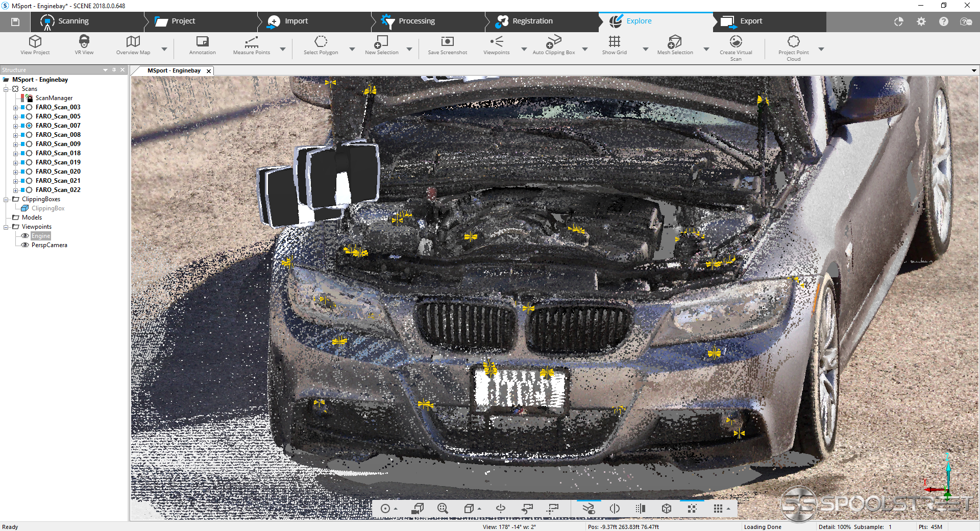Viewport: 980px width, 531px height.
Task: Click the eye icon beside Engine viewpoint
Action: pos(24,236)
